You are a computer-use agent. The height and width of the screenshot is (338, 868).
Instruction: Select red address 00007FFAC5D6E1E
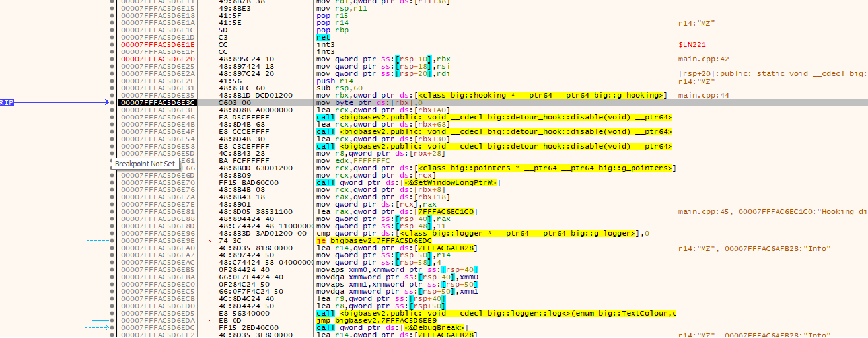(x=158, y=45)
